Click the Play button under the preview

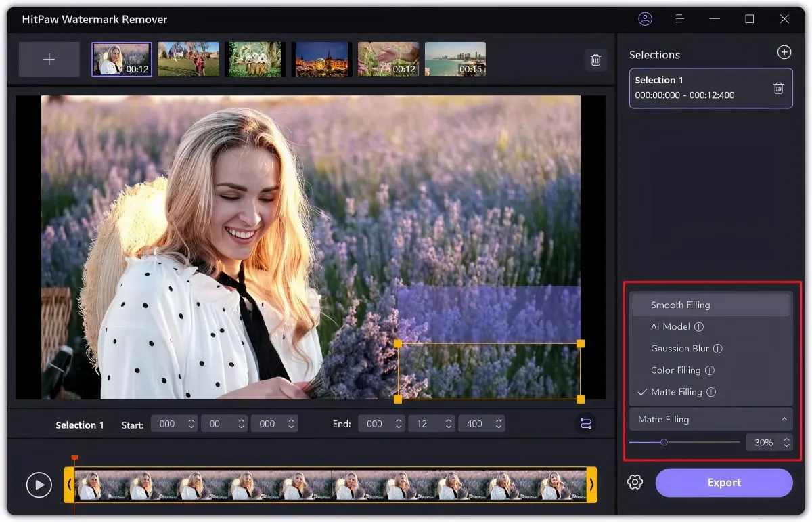coord(39,485)
